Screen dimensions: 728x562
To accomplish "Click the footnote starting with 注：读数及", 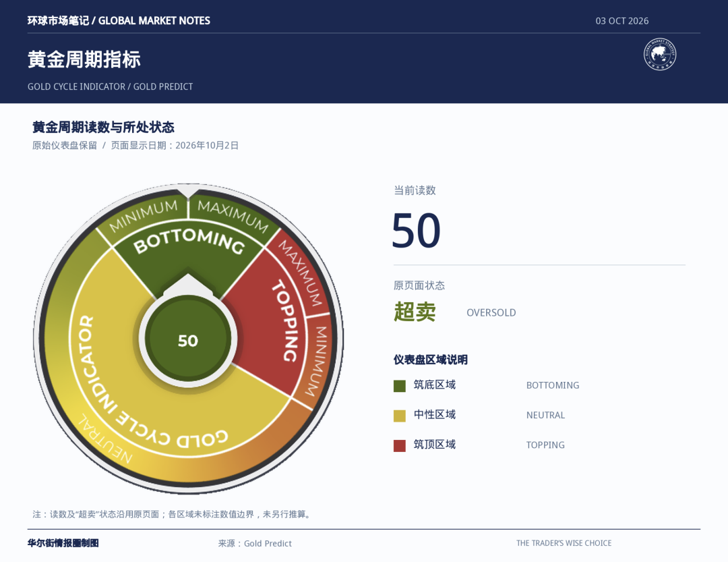I will pos(173,514).
